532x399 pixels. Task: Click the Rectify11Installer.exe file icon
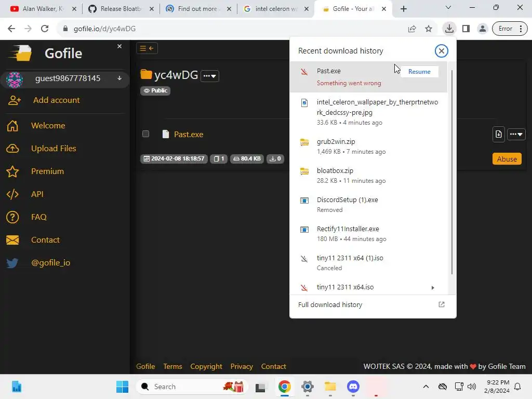click(304, 230)
